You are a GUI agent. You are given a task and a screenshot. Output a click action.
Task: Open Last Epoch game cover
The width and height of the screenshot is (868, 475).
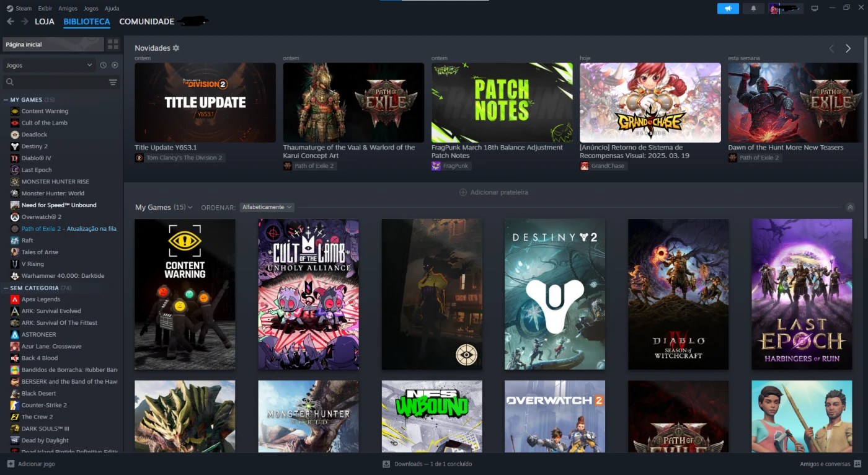click(802, 295)
